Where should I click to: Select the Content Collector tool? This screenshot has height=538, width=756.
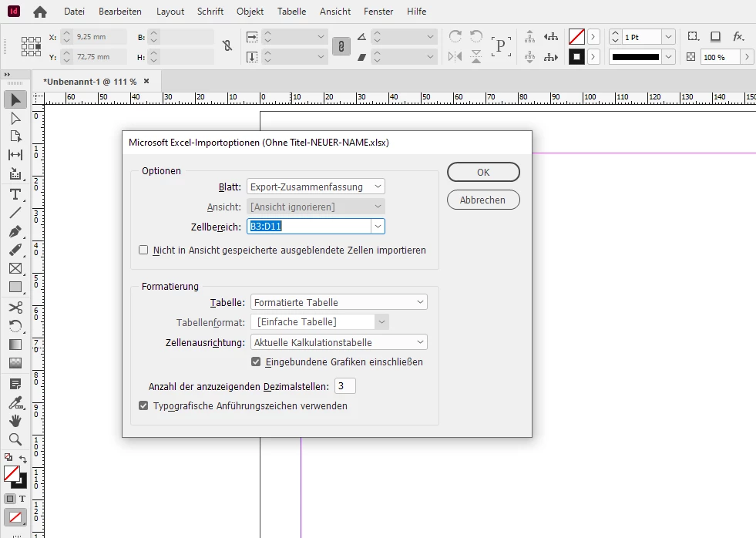pyautogui.click(x=15, y=173)
